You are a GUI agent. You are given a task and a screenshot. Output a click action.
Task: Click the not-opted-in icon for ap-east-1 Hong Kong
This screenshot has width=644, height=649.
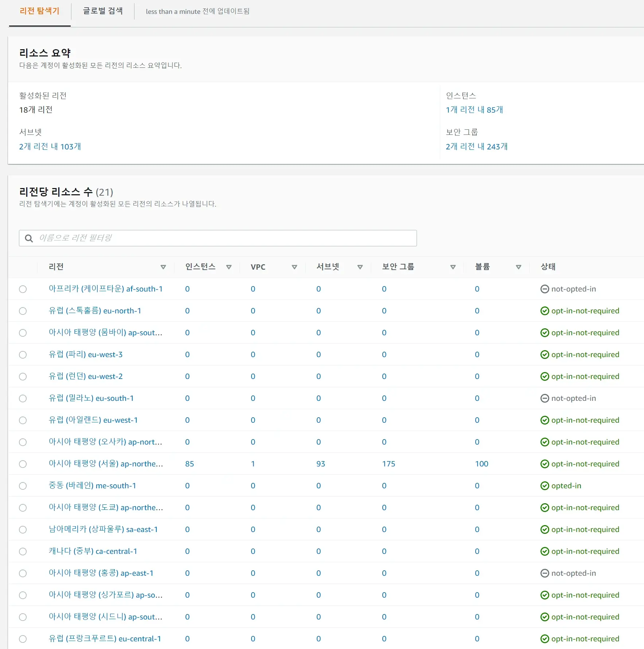click(x=545, y=573)
